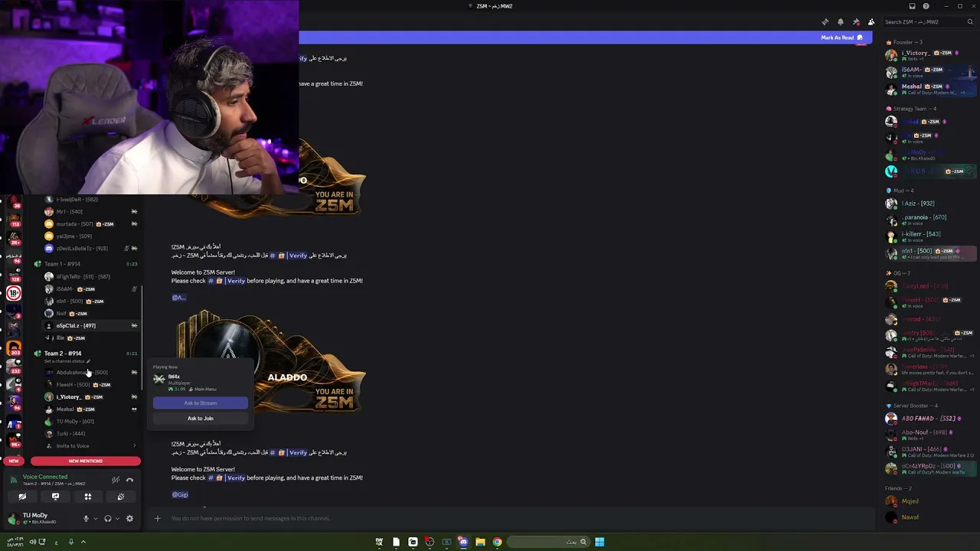The width and height of the screenshot is (980, 551).
Task: Click the Mark As Read button
Action: coord(841,37)
